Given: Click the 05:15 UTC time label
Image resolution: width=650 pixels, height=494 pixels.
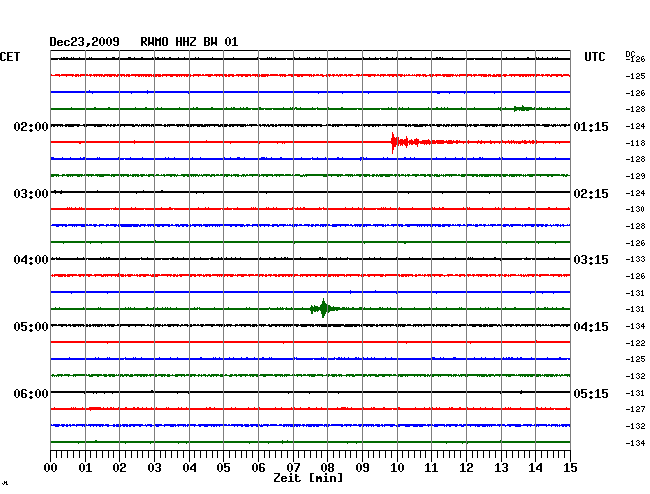Looking at the screenshot, I should coord(591,393).
